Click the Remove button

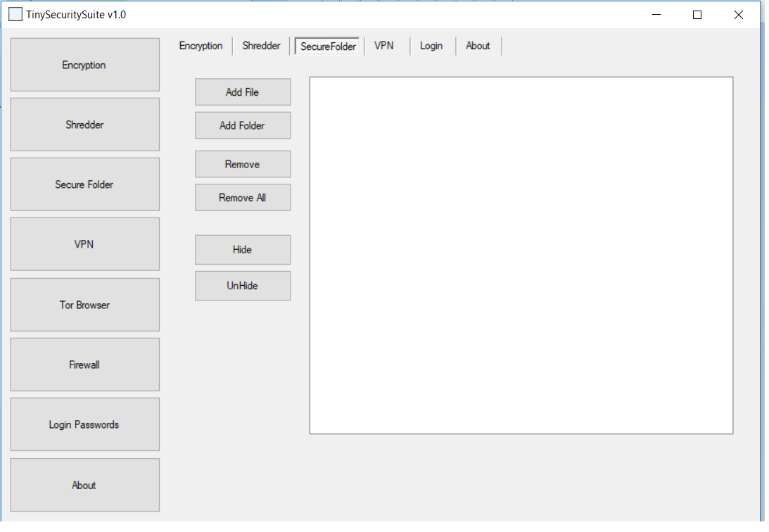click(243, 164)
